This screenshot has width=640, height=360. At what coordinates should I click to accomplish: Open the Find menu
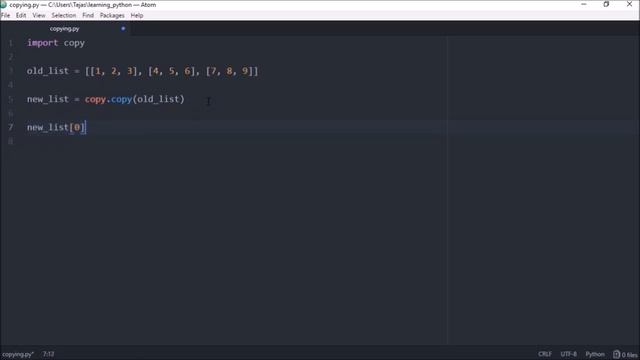coord(88,16)
